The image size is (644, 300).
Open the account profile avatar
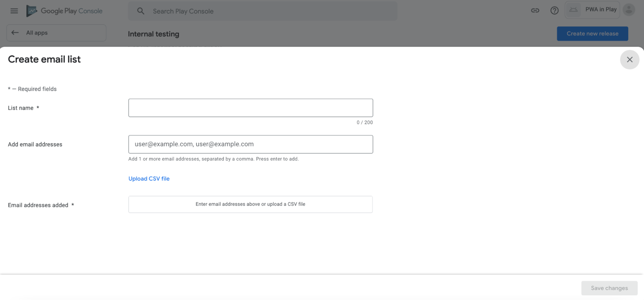click(x=629, y=9)
